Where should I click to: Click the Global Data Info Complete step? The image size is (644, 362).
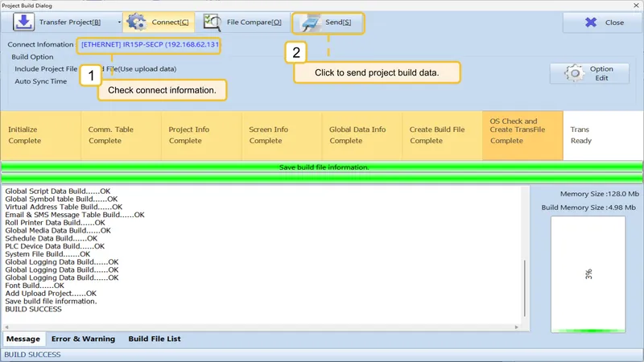(361, 135)
